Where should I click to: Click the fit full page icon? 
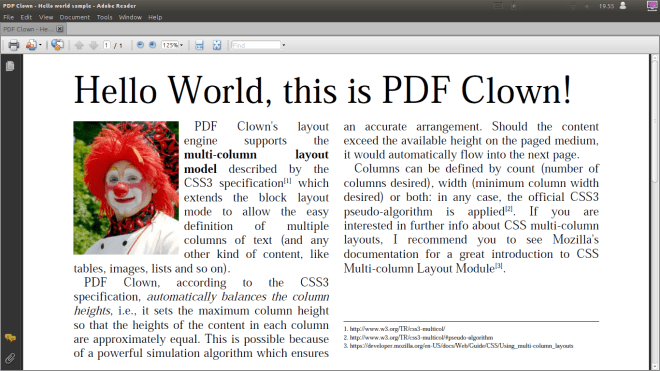[217, 45]
